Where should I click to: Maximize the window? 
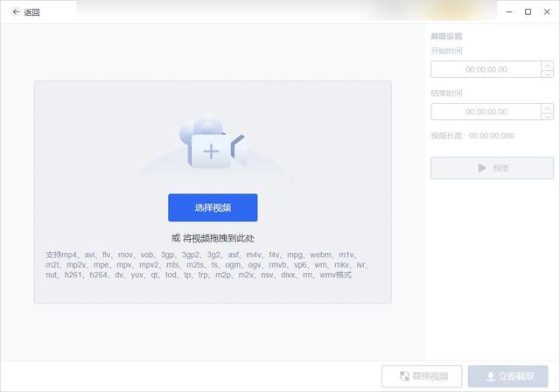(x=528, y=11)
